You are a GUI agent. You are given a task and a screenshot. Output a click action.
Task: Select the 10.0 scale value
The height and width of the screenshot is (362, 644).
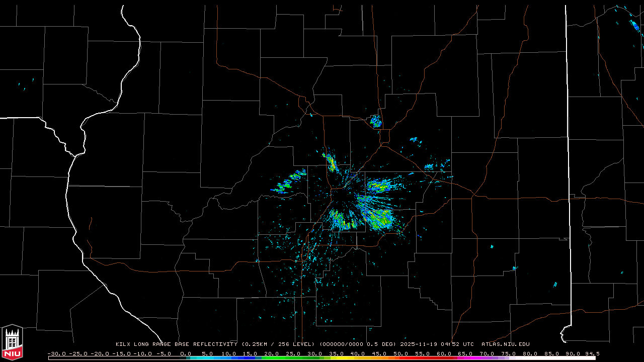229,353
